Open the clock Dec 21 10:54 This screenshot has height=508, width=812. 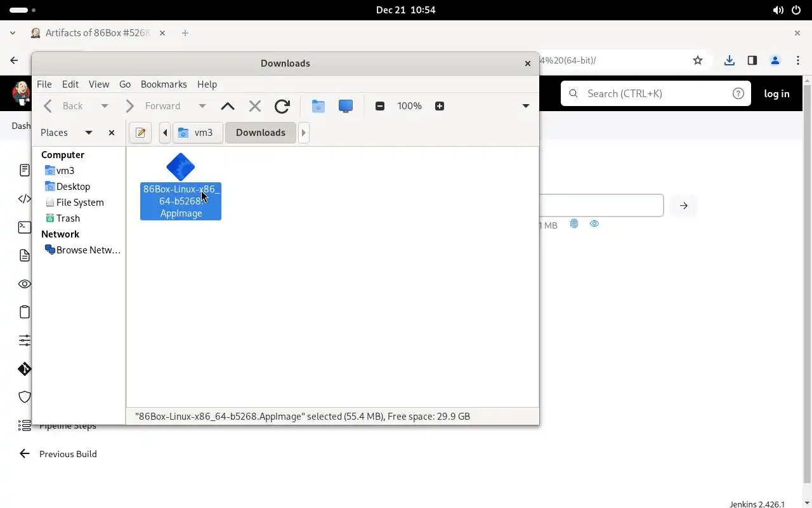(x=405, y=10)
